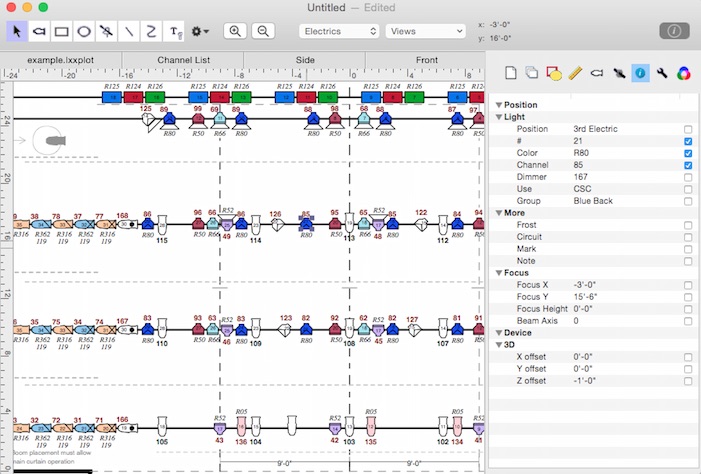Image resolution: width=701 pixels, height=474 pixels.
Task: Select the white light labeled 115
Action: 162,224
